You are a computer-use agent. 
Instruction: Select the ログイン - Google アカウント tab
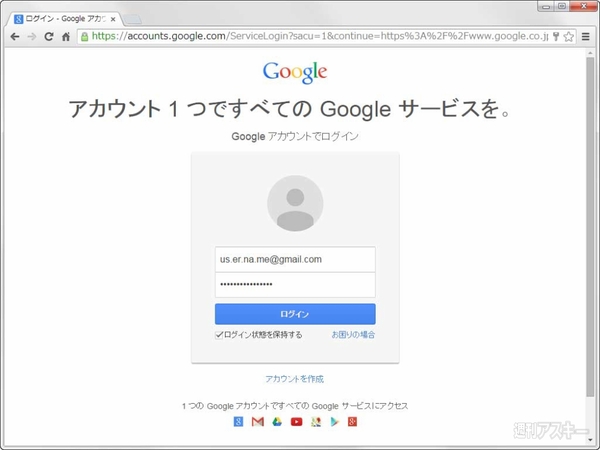coord(65,19)
